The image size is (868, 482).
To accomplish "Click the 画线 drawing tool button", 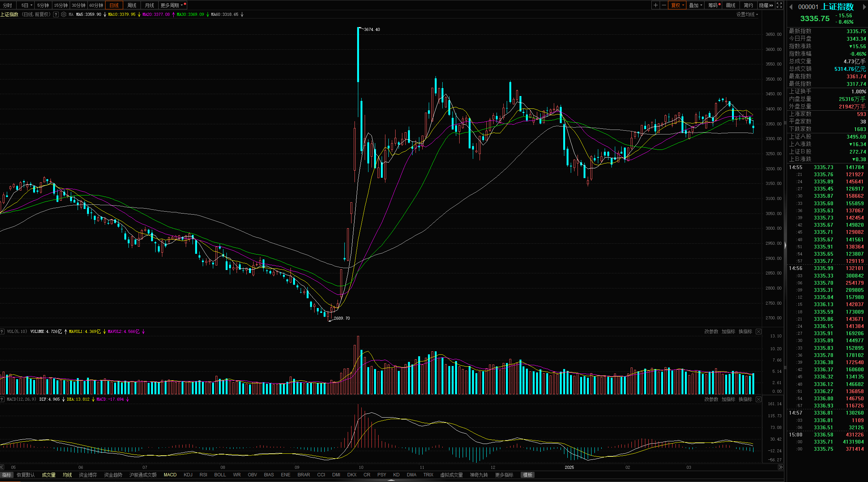I will 730,5.
